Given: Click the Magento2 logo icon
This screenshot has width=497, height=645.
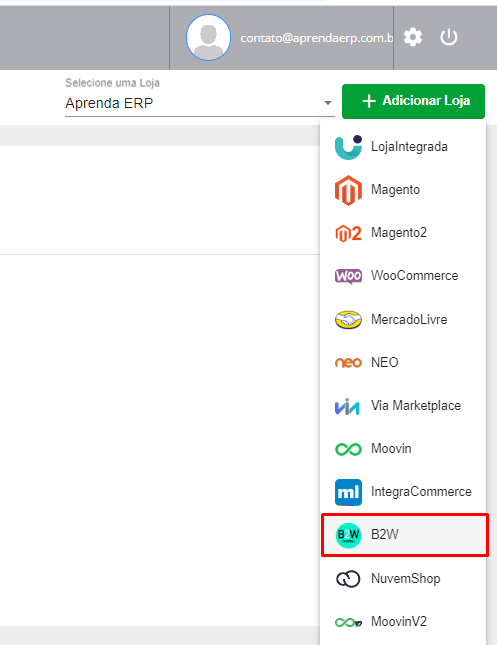Looking at the screenshot, I should (348, 233).
